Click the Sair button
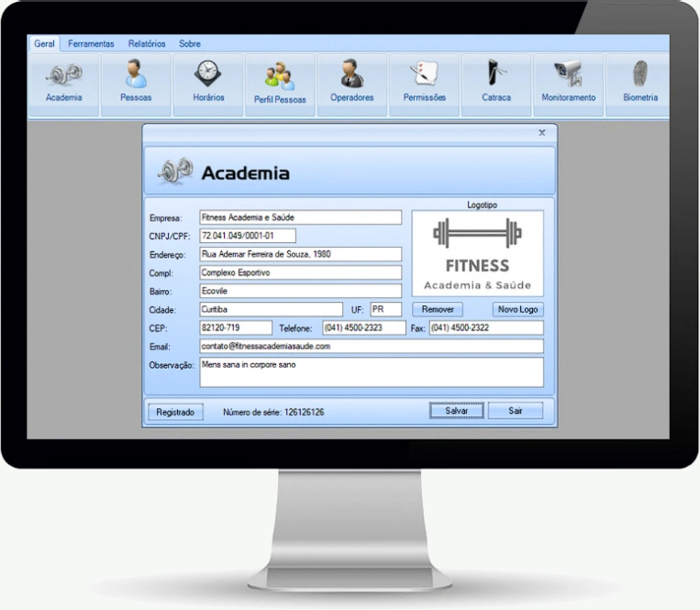The image size is (700, 610). pos(516,411)
